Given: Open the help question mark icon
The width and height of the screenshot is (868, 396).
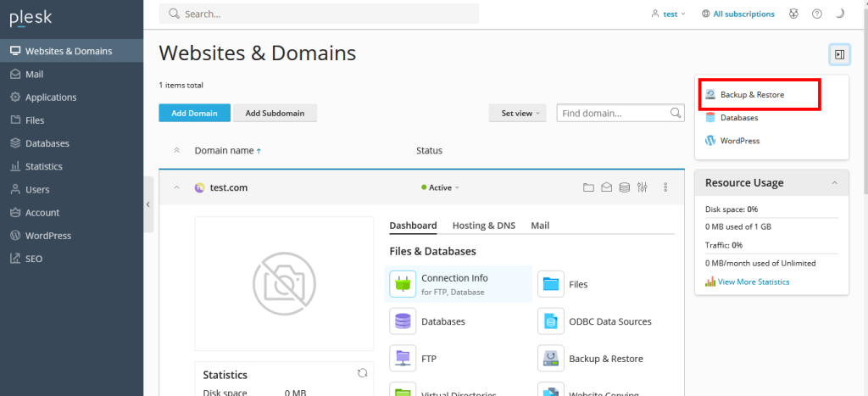Looking at the screenshot, I should click(817, 14).
